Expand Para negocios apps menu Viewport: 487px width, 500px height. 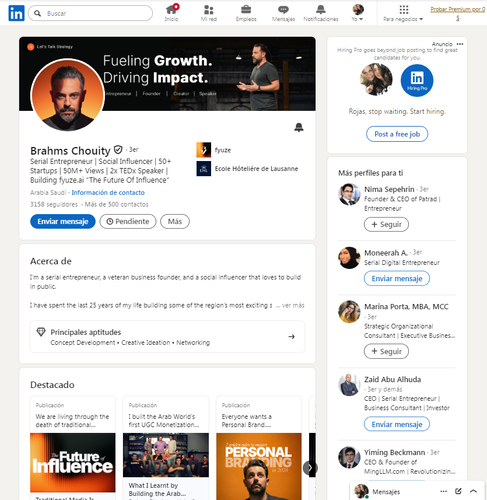point(403,13)
